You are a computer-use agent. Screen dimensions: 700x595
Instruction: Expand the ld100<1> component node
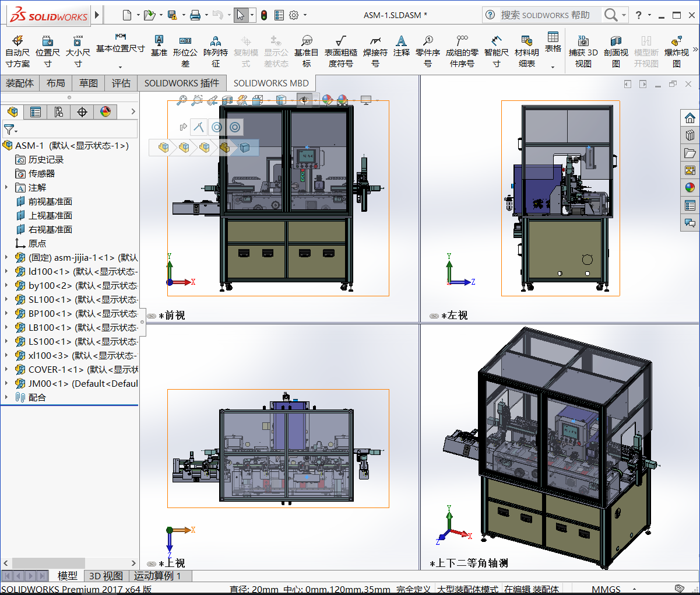click(x=6, y=271)
